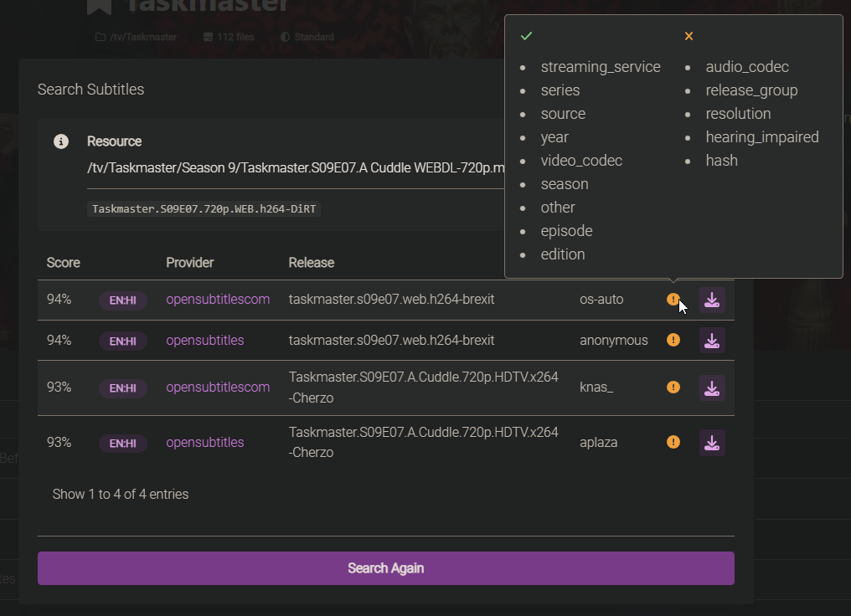The image size is (851, 616).
Task: Download the knas_ uploader's subtitle
Action: (x=711, y=388)
